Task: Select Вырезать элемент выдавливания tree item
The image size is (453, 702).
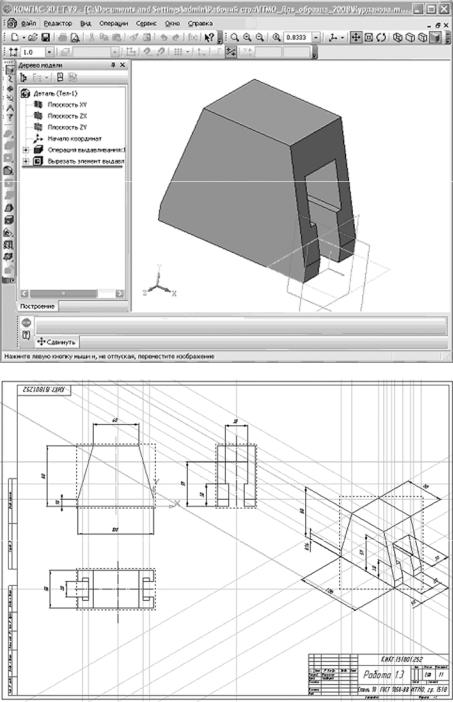Action: (x=86, y=161)
